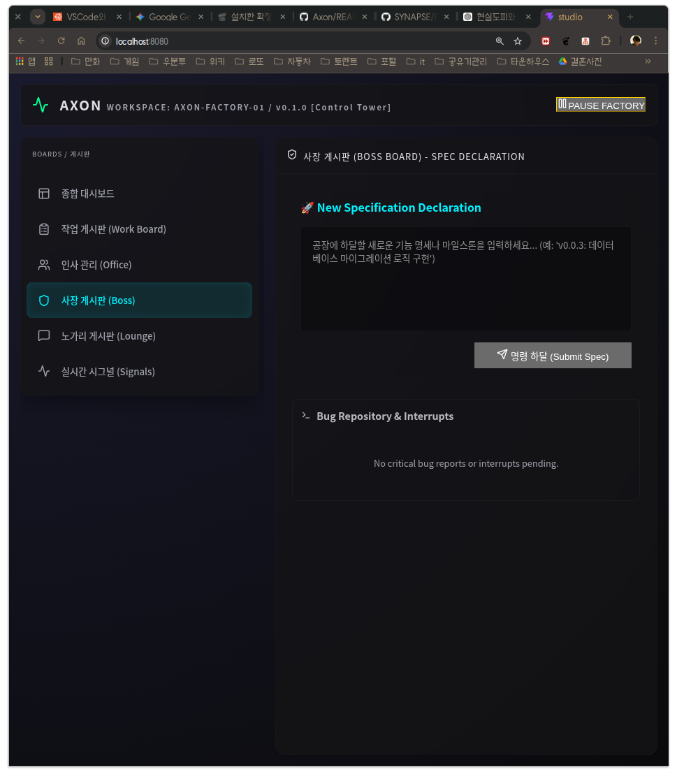Reload the page with refresh button
Viewport: 677px width, 784px height.
(61, 41)
